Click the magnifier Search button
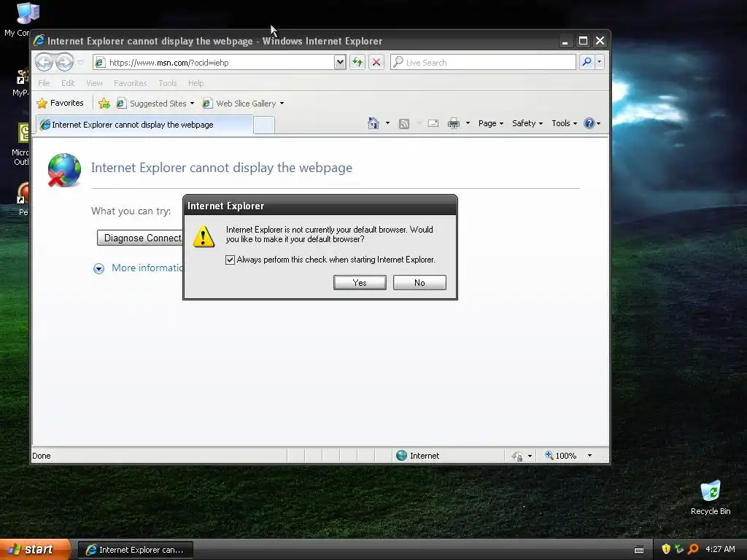747x560 pixels. [x=587, y=62]
